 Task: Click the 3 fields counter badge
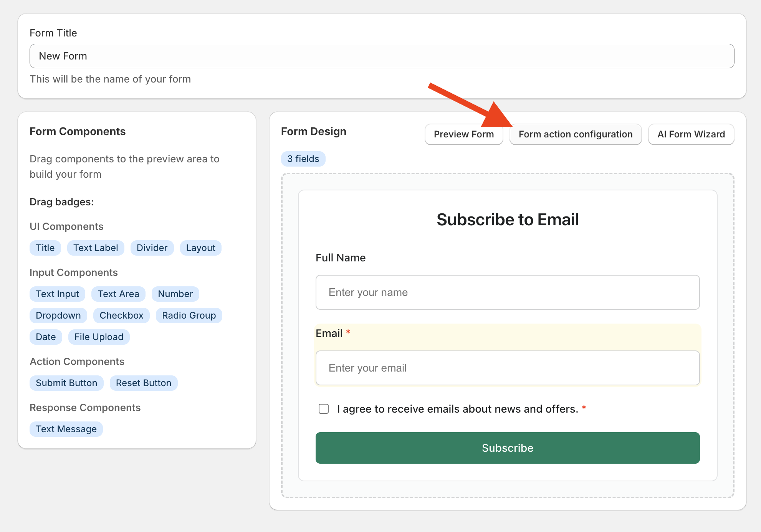(x=303, y=159)
